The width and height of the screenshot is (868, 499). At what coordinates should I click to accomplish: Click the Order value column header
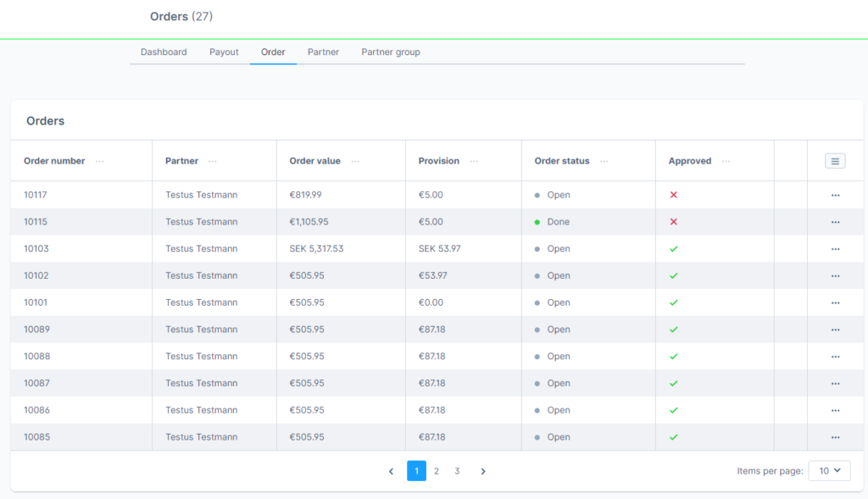click(314, 161)
